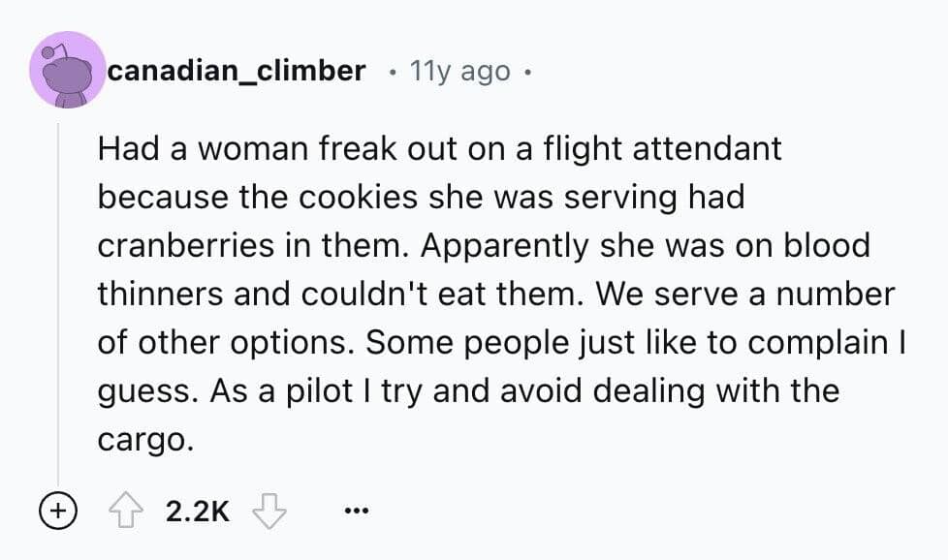Viewport: 948px width, 560px height.
Task: Click canadian_climber's profile avatar
Action: [66, 70]
